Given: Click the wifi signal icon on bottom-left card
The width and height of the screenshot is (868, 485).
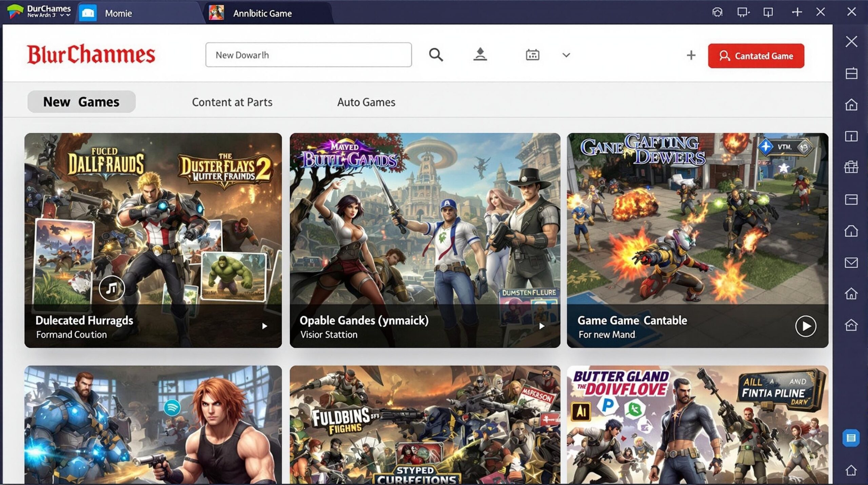Looking at the screenshot, I should pos(172,408).
